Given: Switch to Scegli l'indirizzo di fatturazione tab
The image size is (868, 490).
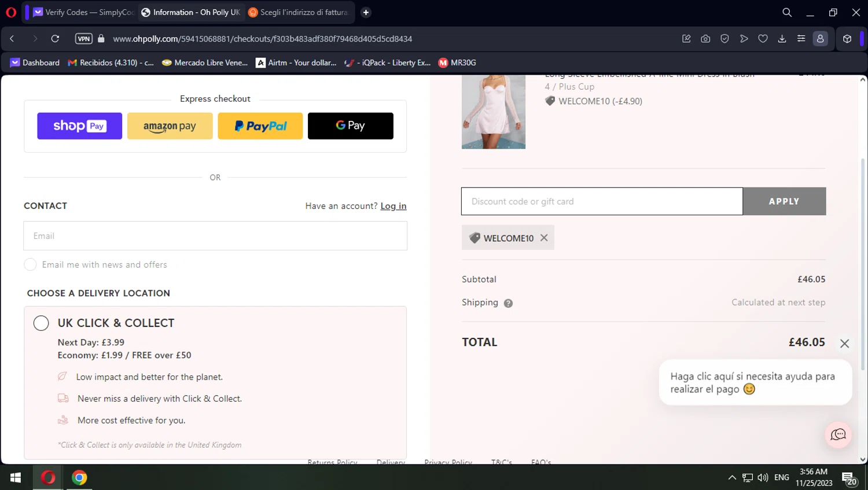Looking at the screenshot, I should click(x=298, y=12).
